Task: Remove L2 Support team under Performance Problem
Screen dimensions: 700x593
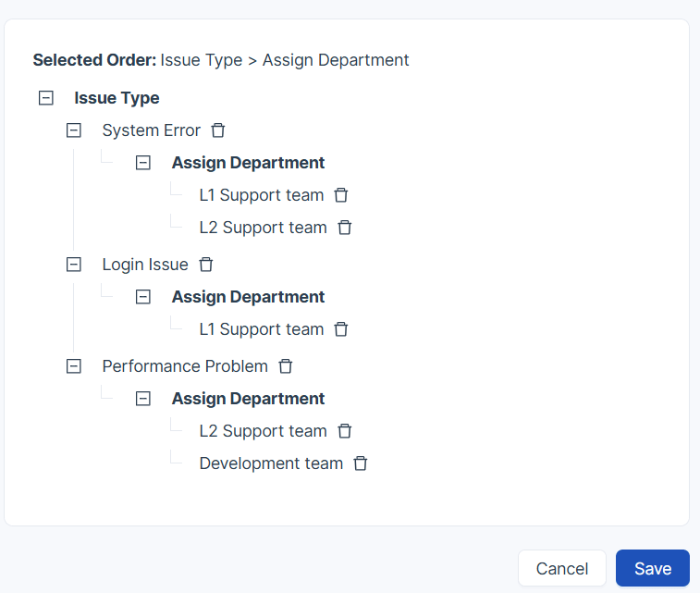Action: pyautogui.click(x=345, y=431)
